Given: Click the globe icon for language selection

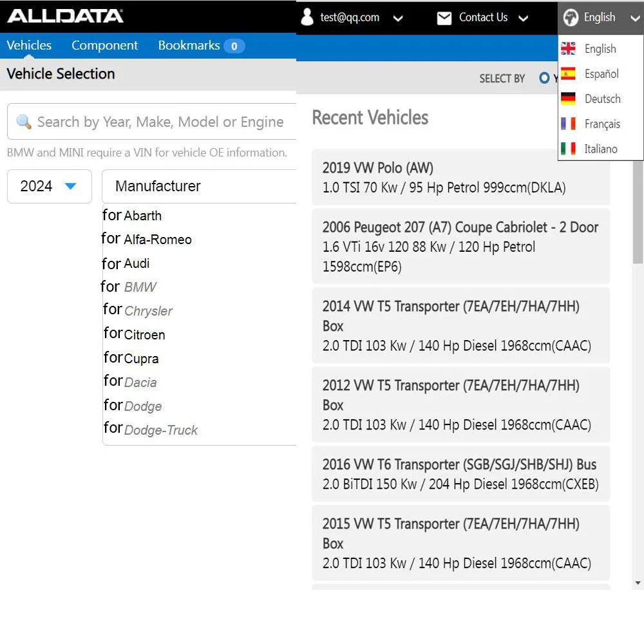Looking at the screenshot, I should [571, 17].
